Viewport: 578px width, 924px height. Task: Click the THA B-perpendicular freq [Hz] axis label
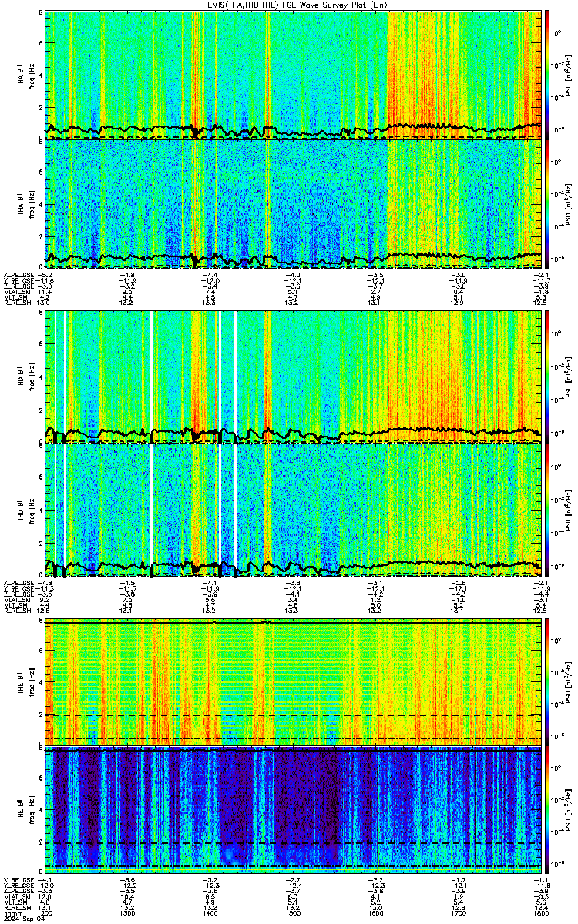31,75
